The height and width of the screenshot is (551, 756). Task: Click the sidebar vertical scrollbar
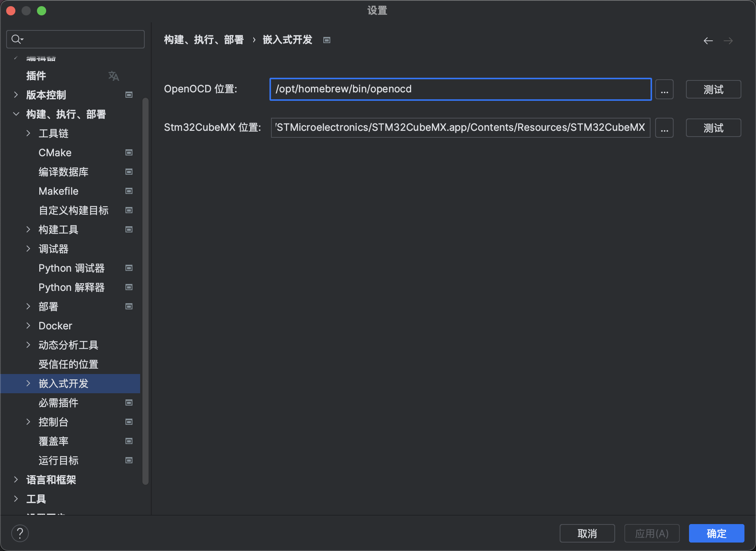145,291
